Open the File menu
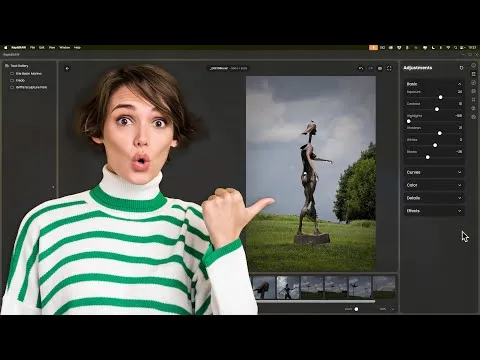 click(32, 48)
